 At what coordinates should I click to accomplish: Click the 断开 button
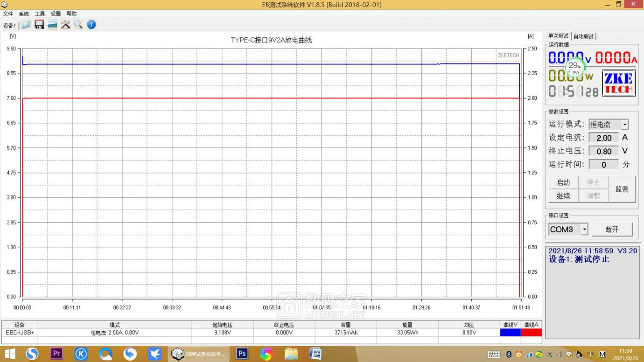(612, 230)
